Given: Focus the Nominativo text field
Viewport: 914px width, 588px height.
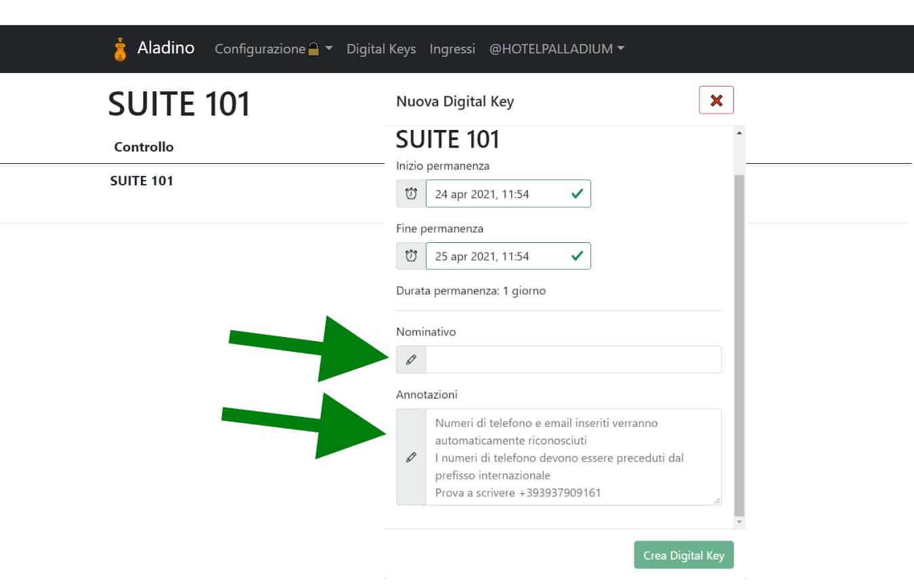Looking at the screenshot, I should point(573,359).
